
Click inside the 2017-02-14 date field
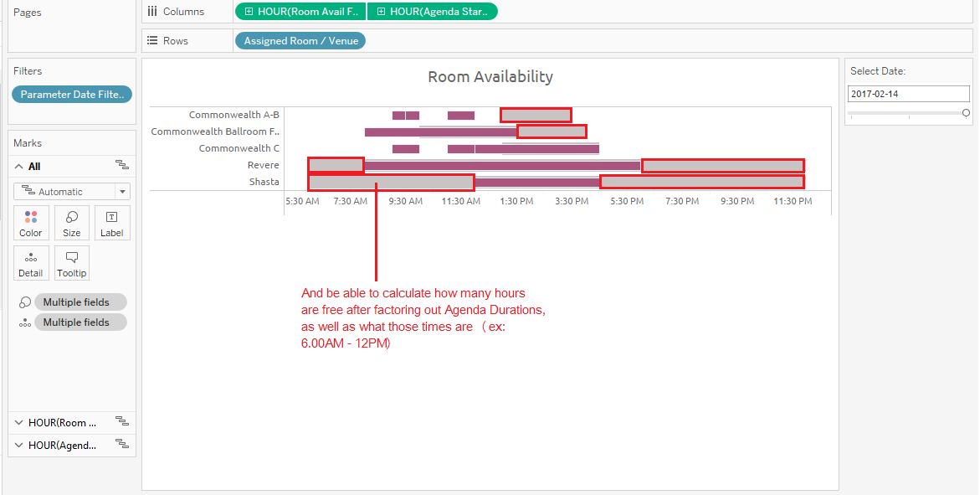coord(908,93)
